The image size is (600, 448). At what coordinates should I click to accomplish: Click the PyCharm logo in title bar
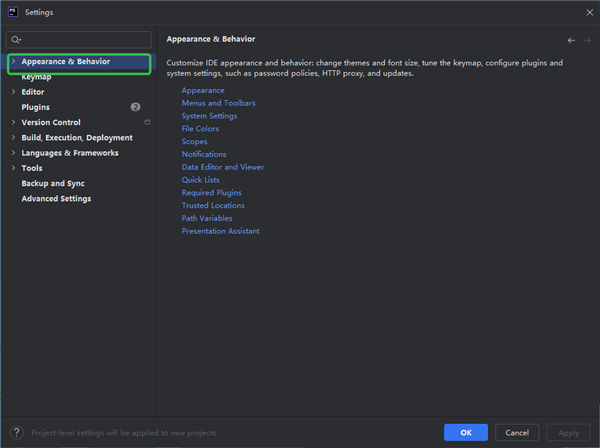10,12
